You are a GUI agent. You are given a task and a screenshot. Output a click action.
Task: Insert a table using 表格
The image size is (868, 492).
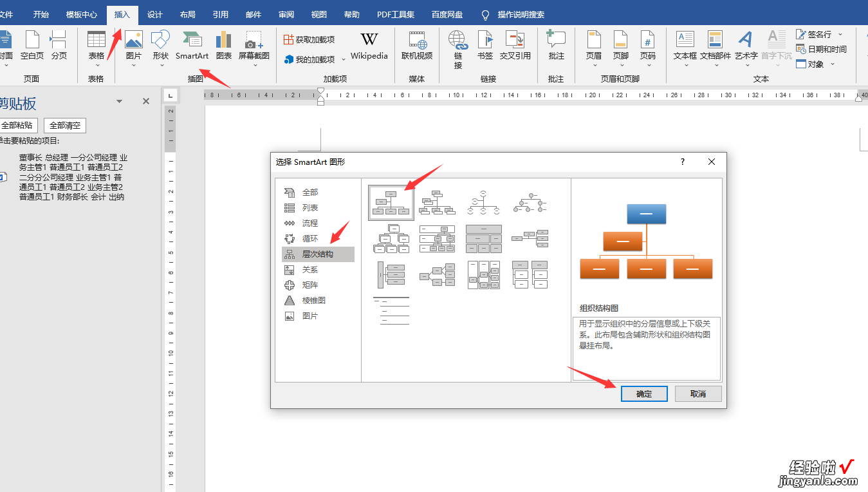coord(97,48)
